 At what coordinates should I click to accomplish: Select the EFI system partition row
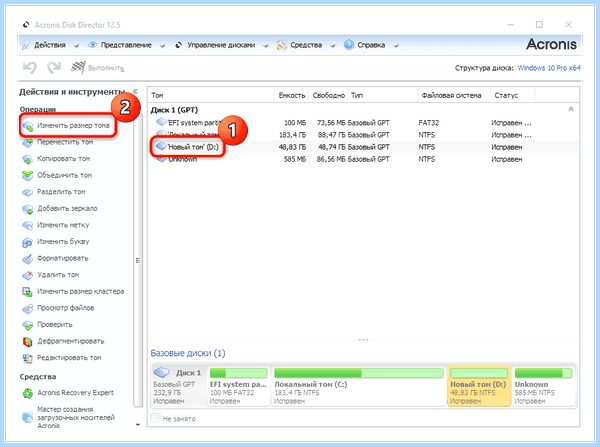(364, 123)
